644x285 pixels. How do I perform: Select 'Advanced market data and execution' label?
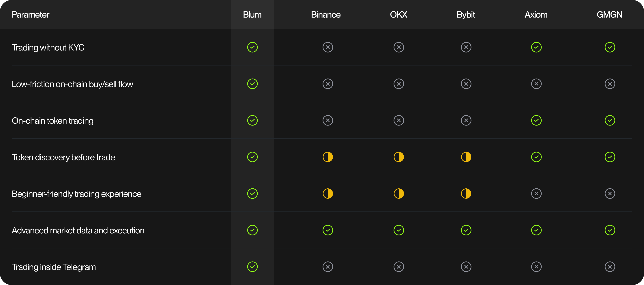[78, 230]
